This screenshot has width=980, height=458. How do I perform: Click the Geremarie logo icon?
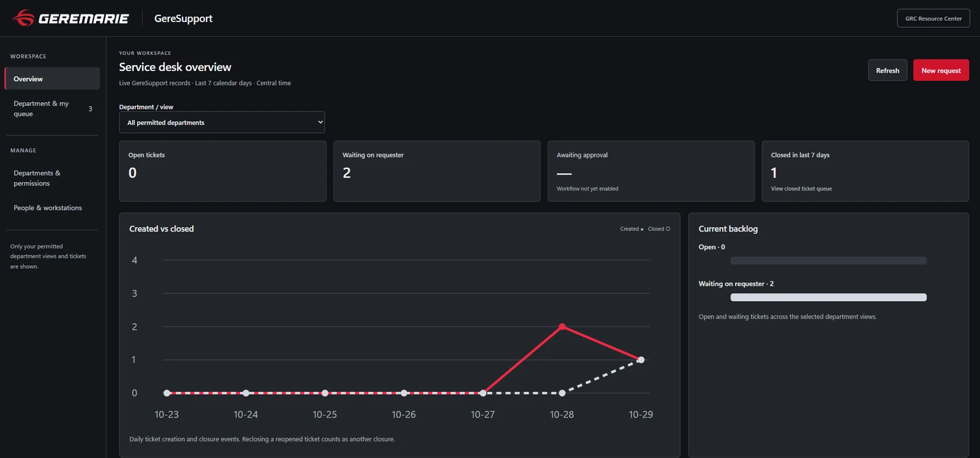click(23, 18)
